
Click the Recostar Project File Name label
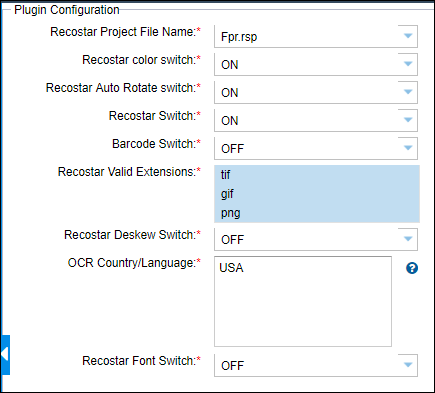[x=125, y=32]
